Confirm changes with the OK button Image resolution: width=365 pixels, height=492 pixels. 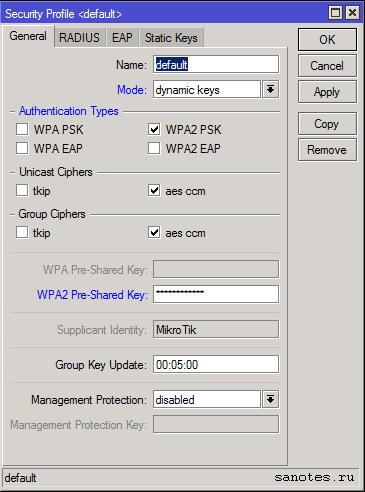(327, 40)
